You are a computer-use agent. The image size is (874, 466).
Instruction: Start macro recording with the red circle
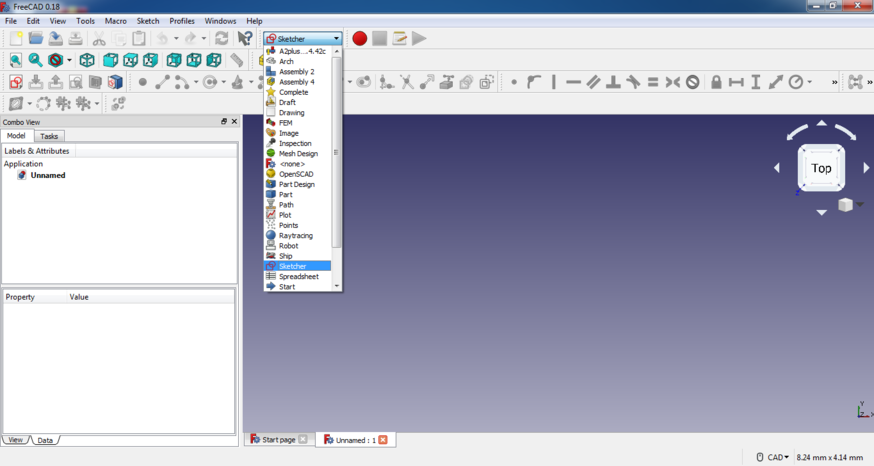(x=360, y=38)
